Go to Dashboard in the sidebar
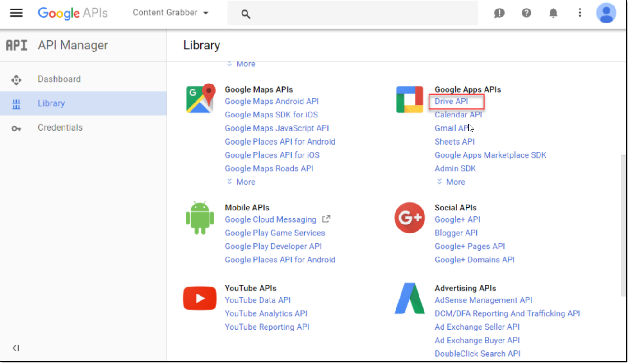This screenshot has height=364, width=629. 59,79
